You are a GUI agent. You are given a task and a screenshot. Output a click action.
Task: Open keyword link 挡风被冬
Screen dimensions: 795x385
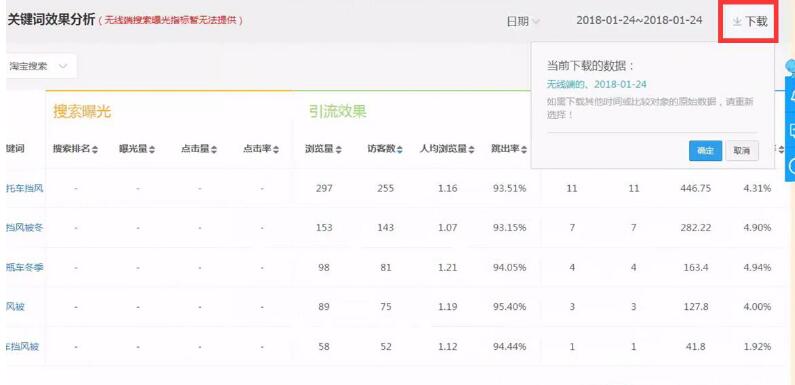tap(24, 228)
